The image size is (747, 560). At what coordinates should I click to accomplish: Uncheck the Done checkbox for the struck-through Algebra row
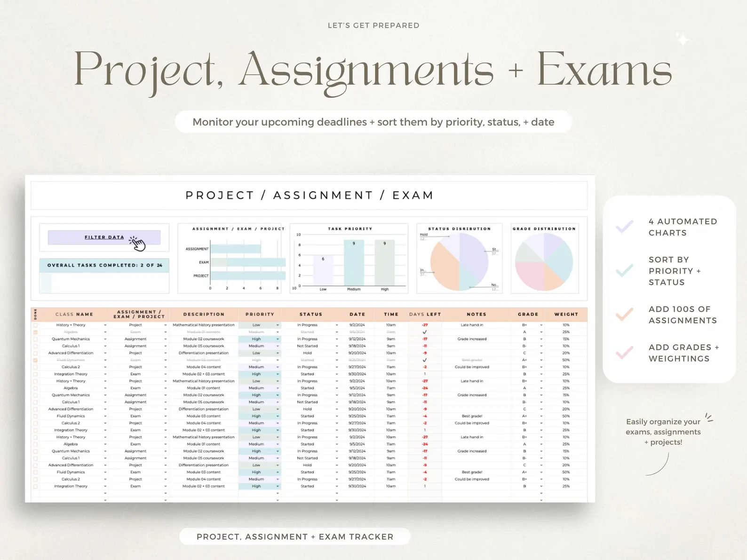pos(36,332)
